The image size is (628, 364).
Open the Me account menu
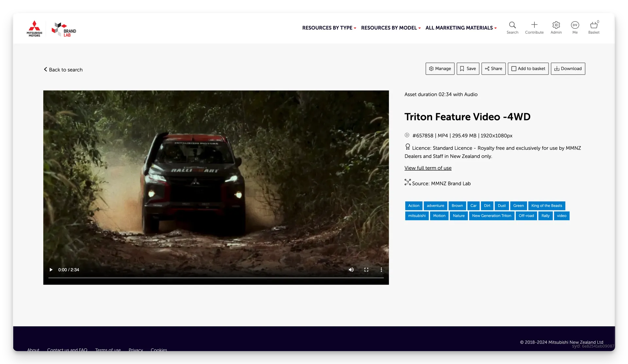click(575, 27)
